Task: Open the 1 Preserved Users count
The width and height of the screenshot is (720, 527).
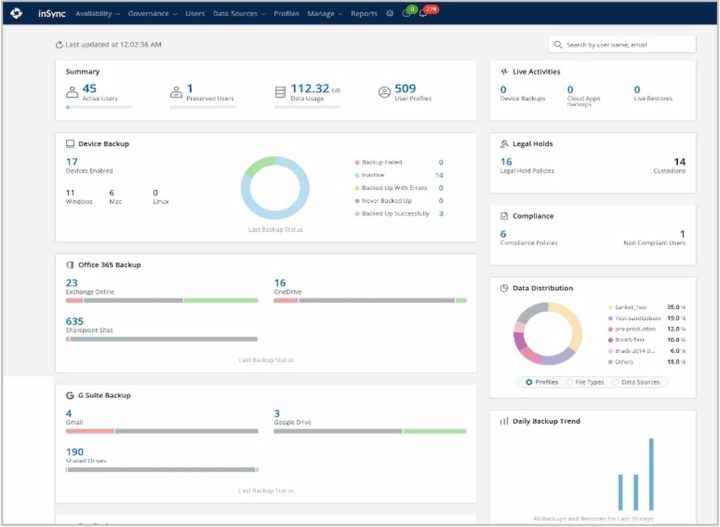Action: (x=190, y=88)
